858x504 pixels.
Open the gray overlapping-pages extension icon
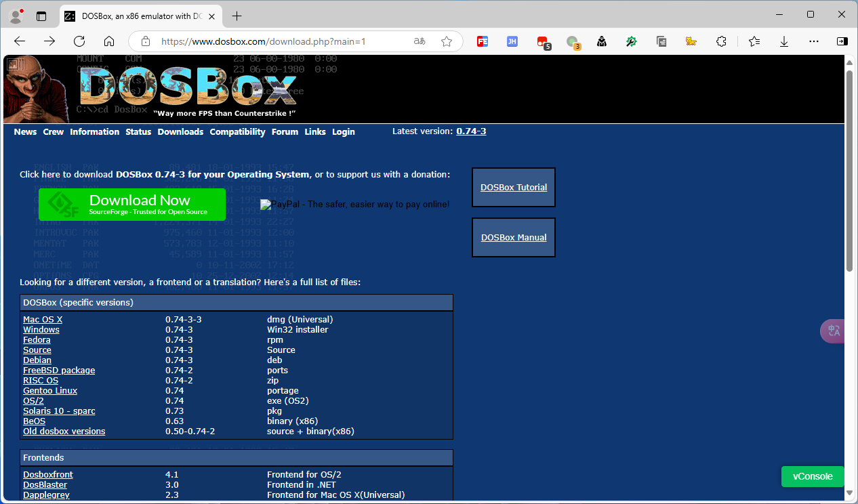[x=662, y=41]
